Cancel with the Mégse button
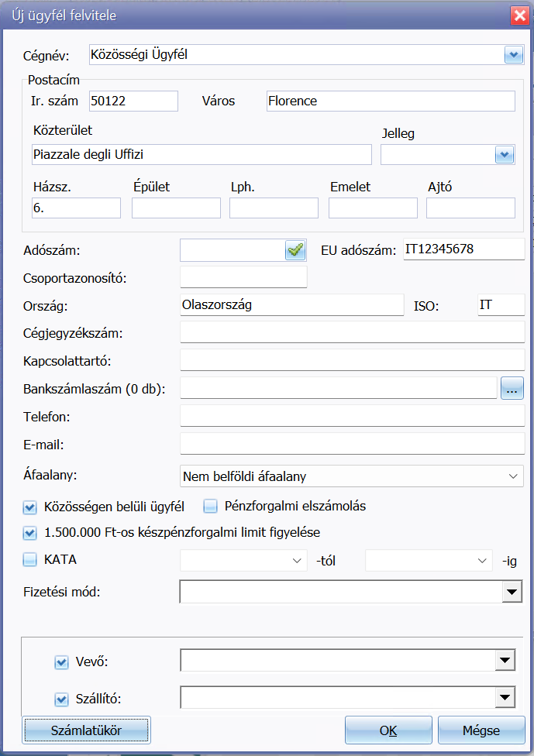The width and height of the screenshot is (534, 756). pos(481,730)
